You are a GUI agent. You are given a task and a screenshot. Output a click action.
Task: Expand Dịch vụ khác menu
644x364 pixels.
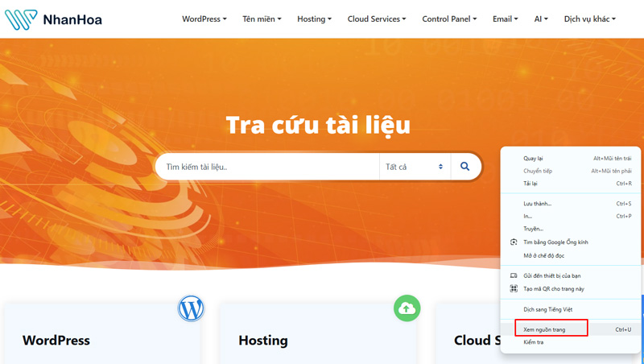590,19
